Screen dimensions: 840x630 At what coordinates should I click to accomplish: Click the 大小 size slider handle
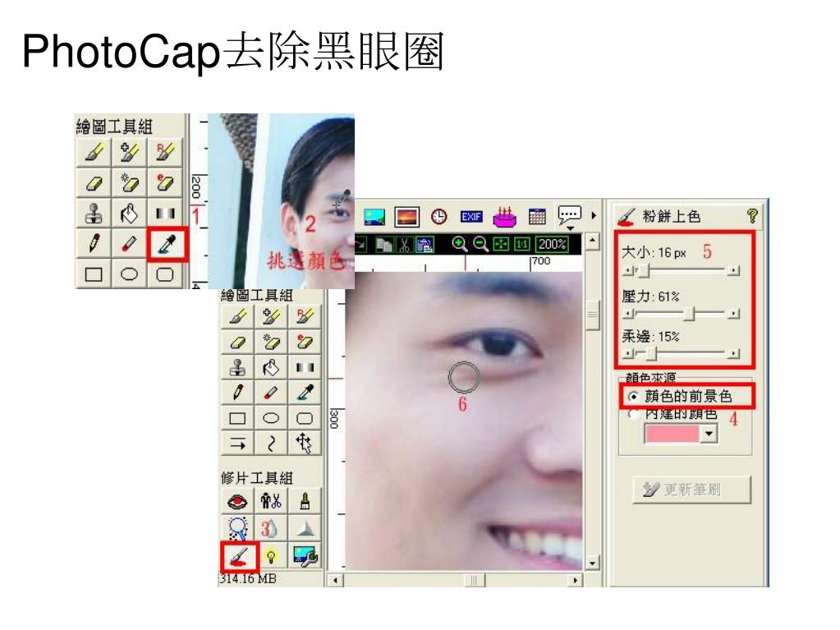pos(645,270)
